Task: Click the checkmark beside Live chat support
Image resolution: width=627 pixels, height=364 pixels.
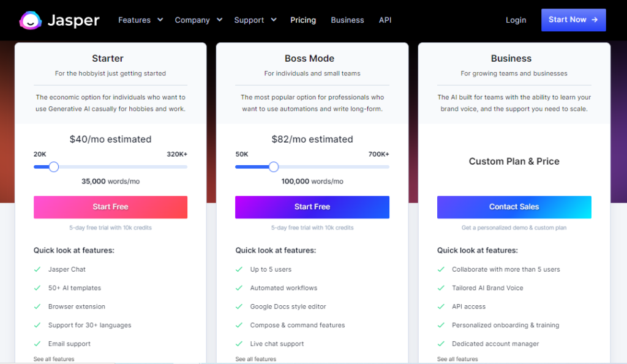Action: click(239, 344)
